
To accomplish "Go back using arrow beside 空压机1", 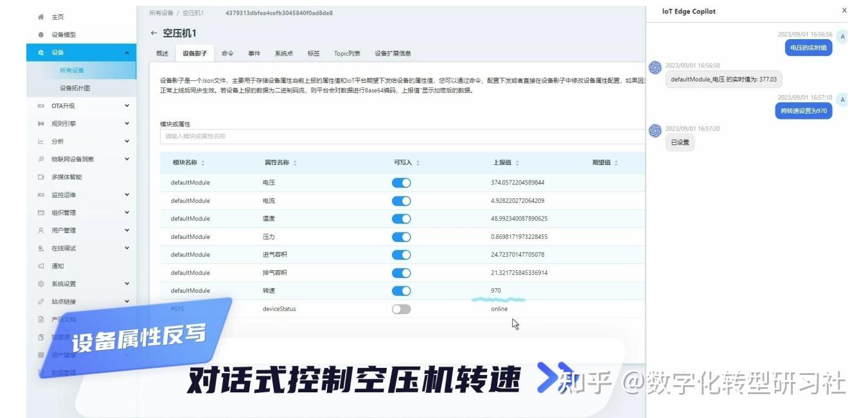I will pos(154,33).
